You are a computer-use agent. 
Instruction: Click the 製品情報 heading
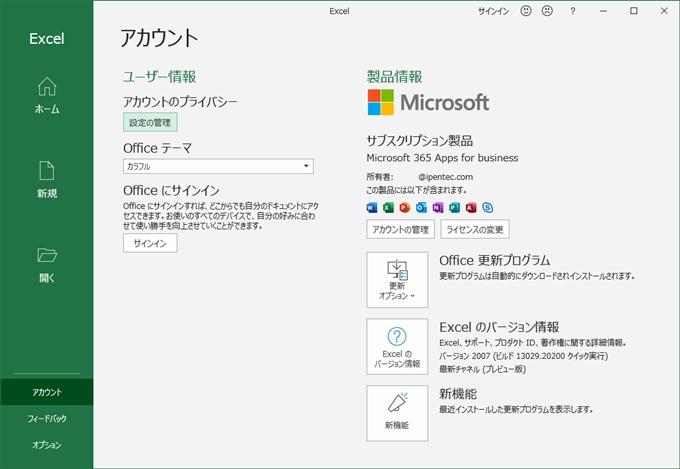[x=394, y=76]
